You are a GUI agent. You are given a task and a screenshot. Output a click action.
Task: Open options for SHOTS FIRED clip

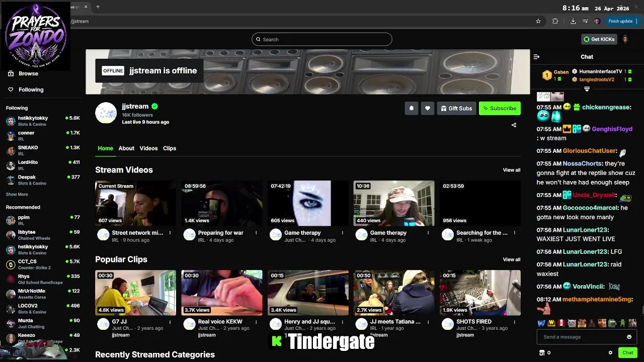514,322
